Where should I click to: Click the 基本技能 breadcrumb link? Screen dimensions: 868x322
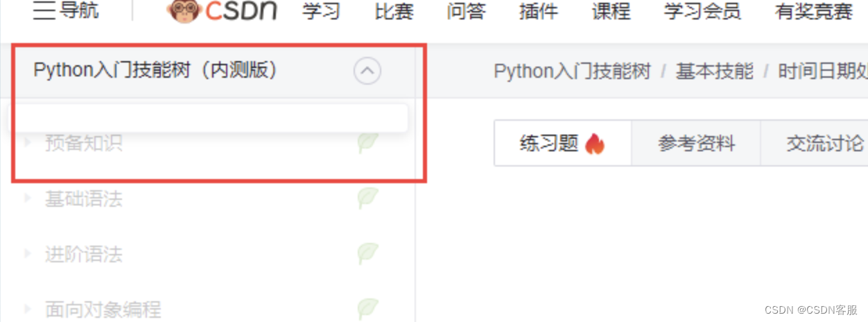pos(714,71)
